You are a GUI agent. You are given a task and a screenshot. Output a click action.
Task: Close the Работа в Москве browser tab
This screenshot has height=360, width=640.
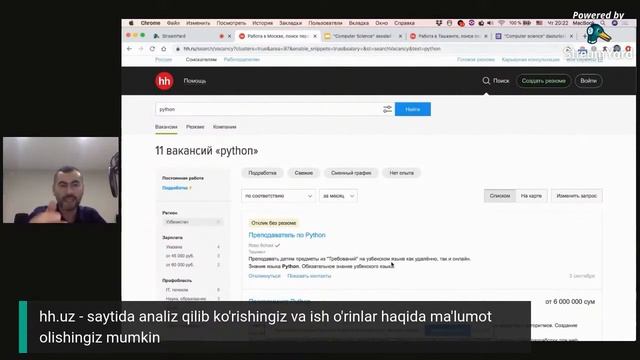pyautogui.click(x=315, y=36)
